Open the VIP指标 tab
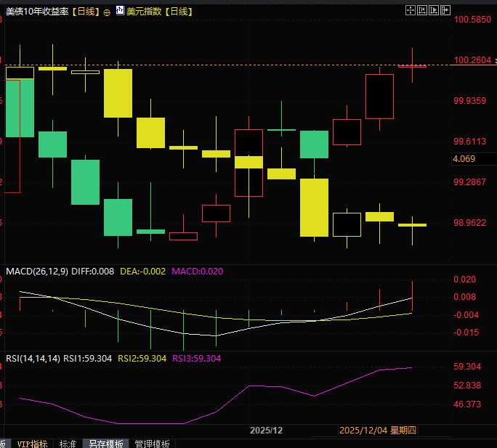Screen dimensions: 497x448 tap(32, 444)
